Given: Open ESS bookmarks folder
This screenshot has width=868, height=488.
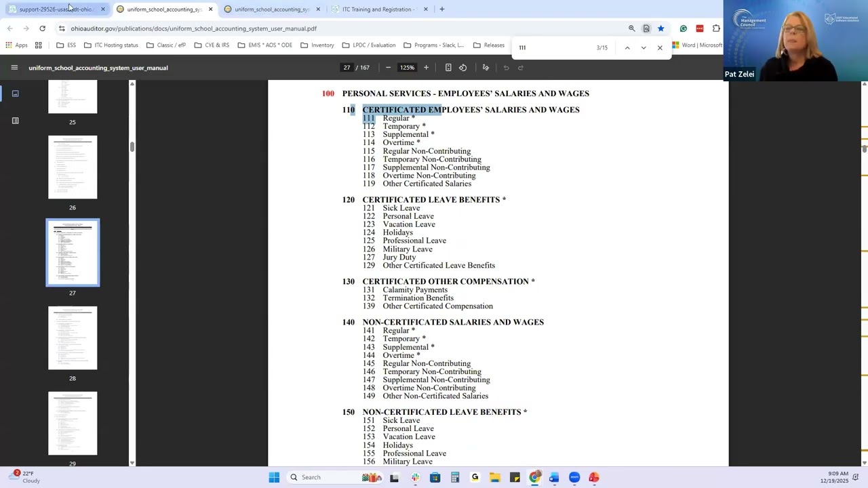Looking at the screenshot, I should [66, 45].
